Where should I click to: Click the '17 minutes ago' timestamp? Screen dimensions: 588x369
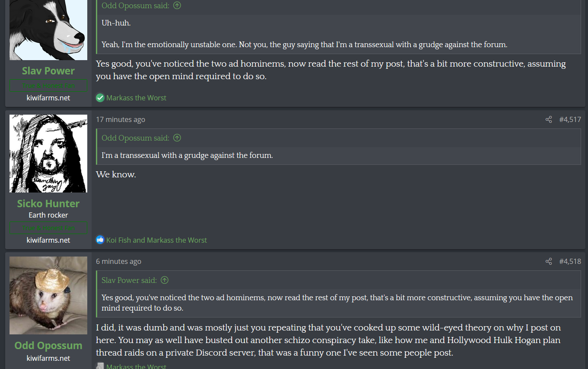(121, 119)
